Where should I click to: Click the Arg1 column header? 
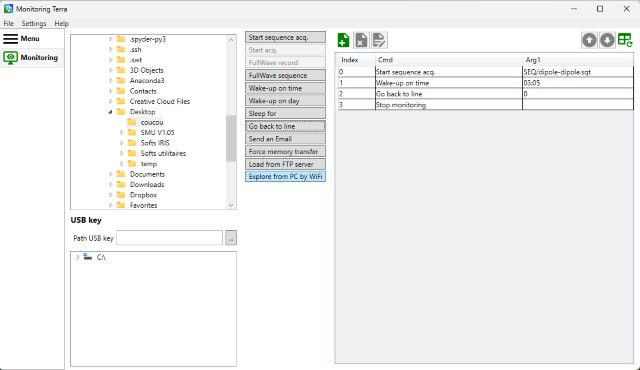coord(578,60)
